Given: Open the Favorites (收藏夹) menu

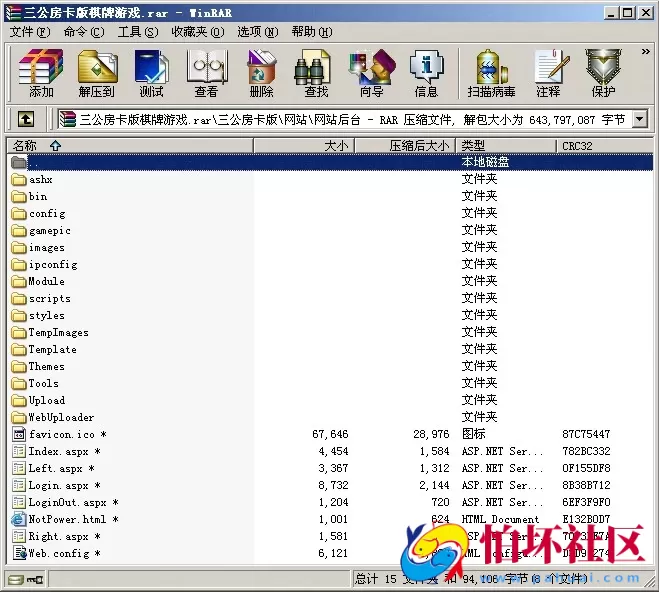Looking at the screenshot, I should pyautogui.click(x=198, y=32).
